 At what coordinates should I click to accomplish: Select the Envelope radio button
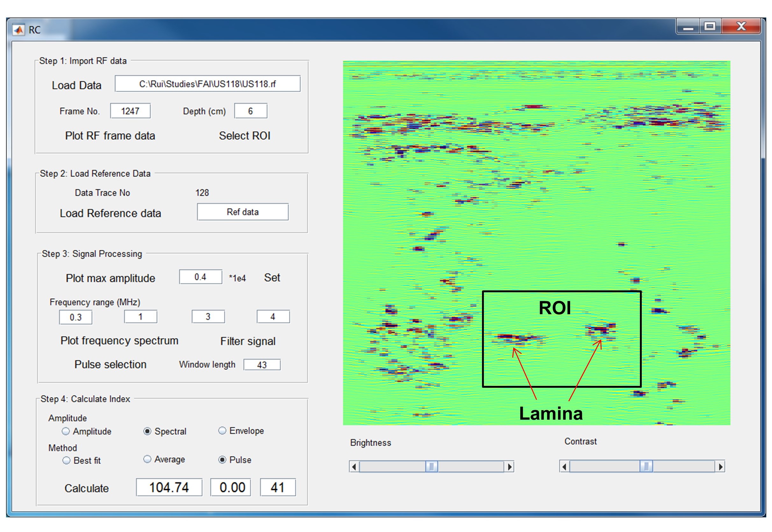click(x=222, y=431)
